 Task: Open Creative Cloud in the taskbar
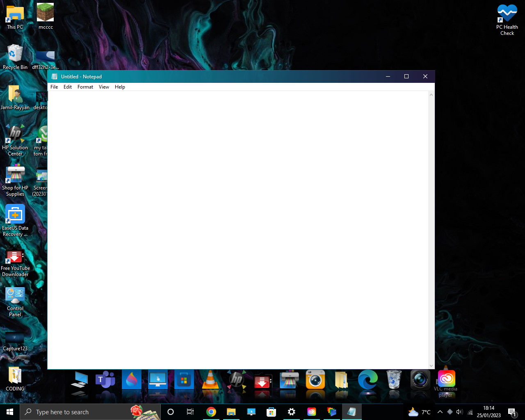[x=312, y=412]
